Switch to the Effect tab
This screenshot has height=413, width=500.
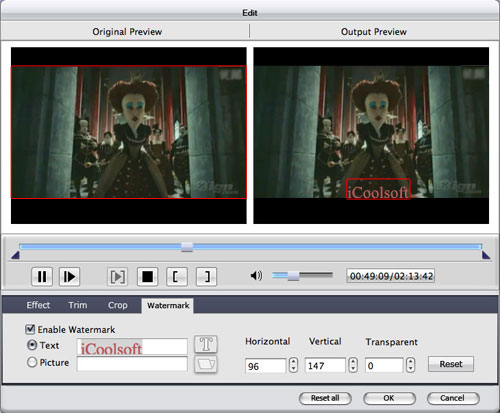pos(38,305)
